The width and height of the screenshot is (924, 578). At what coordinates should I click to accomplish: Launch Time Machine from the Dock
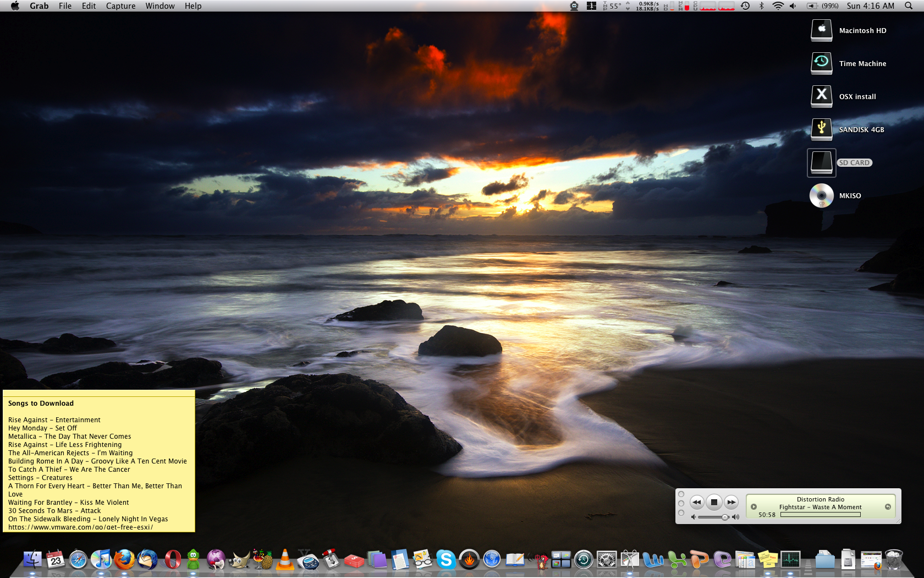tap(584, 560)
